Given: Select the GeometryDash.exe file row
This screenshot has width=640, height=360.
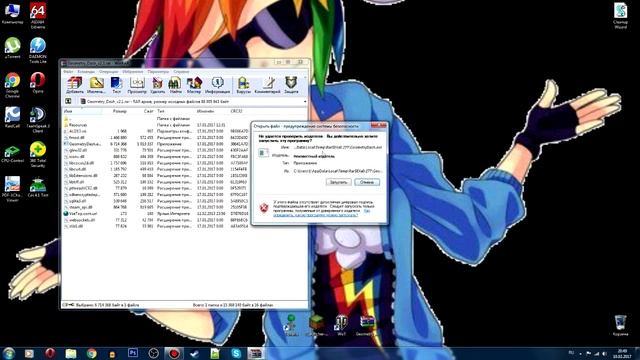Looking at the screenshot, I should click(x=156, y=144).
